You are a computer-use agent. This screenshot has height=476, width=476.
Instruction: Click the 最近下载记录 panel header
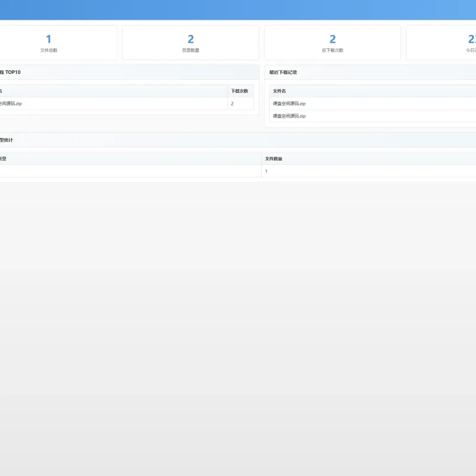[x=370, y=72]
